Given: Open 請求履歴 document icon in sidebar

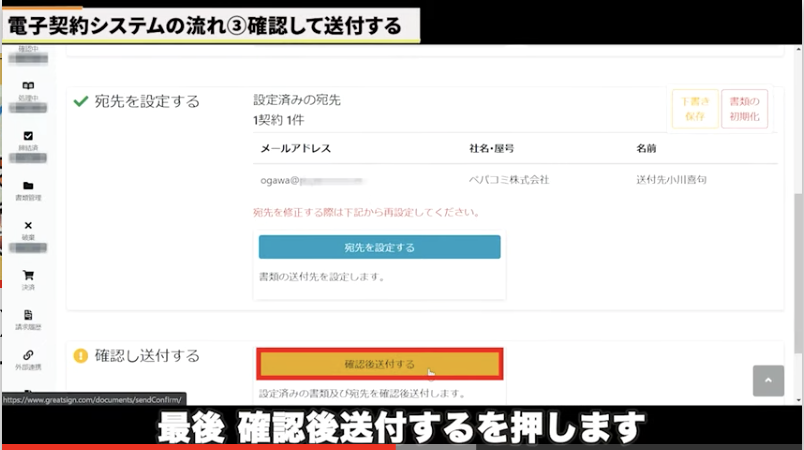Looking at the screenshot, I should [x=28, y=315].
